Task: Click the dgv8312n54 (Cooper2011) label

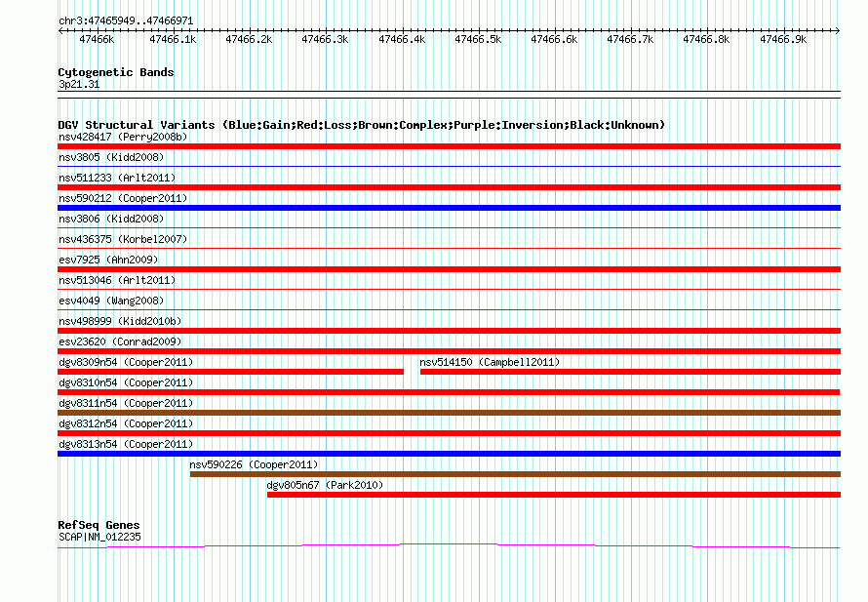Action: coord(126,423)
